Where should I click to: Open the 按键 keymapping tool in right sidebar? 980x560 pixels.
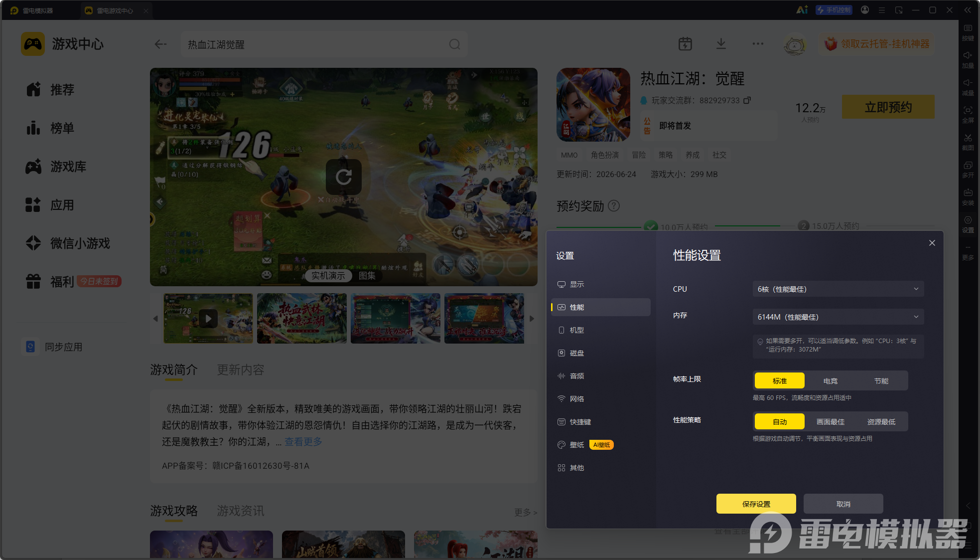[x=968, y=32]
